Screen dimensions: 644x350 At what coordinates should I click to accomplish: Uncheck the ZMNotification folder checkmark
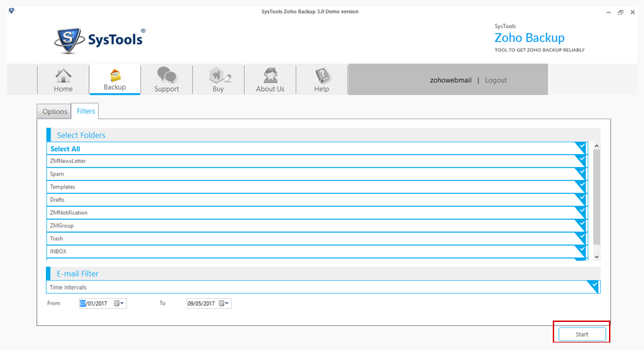click(580, 212)
